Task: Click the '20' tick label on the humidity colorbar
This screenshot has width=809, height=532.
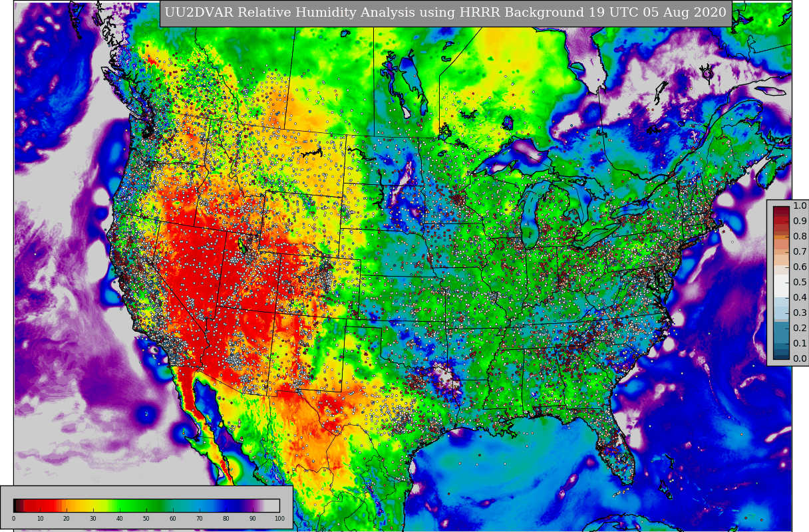Action: 67,519
